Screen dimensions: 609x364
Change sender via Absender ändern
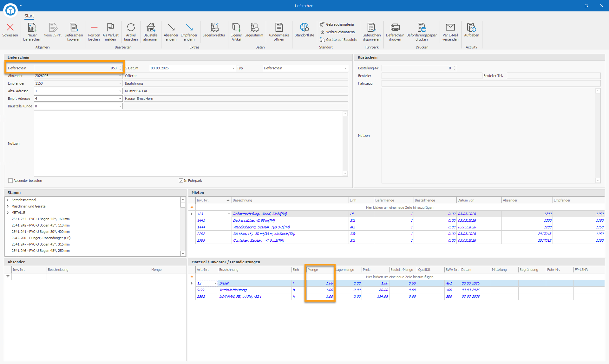[171, 32]
